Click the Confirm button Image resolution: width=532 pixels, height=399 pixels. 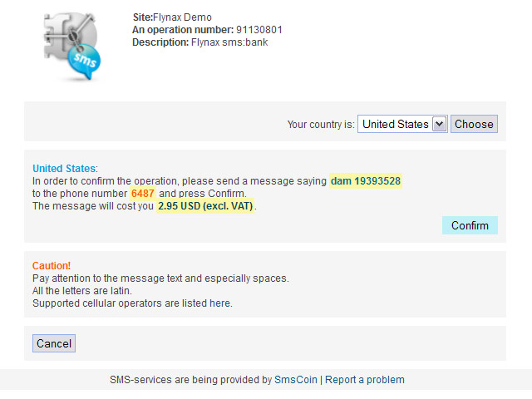click(470, 225)
